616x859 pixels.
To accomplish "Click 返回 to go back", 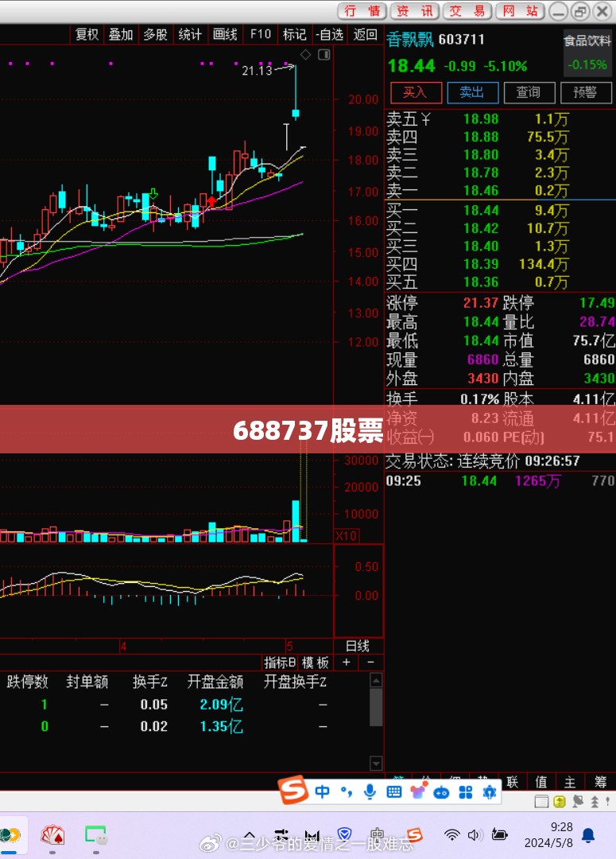I will pyautogui.click(x=365, y=34).
